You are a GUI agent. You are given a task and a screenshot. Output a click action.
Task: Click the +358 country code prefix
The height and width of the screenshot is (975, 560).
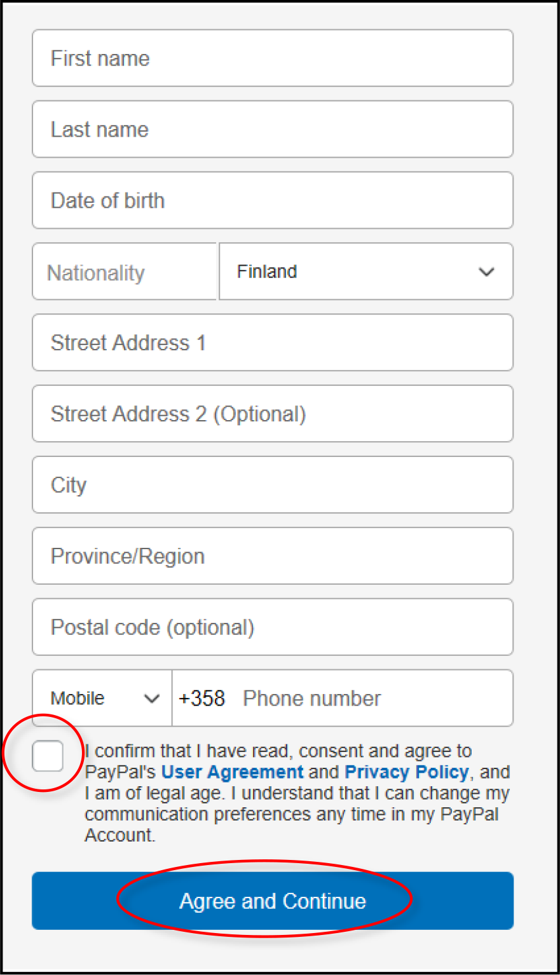202,699
